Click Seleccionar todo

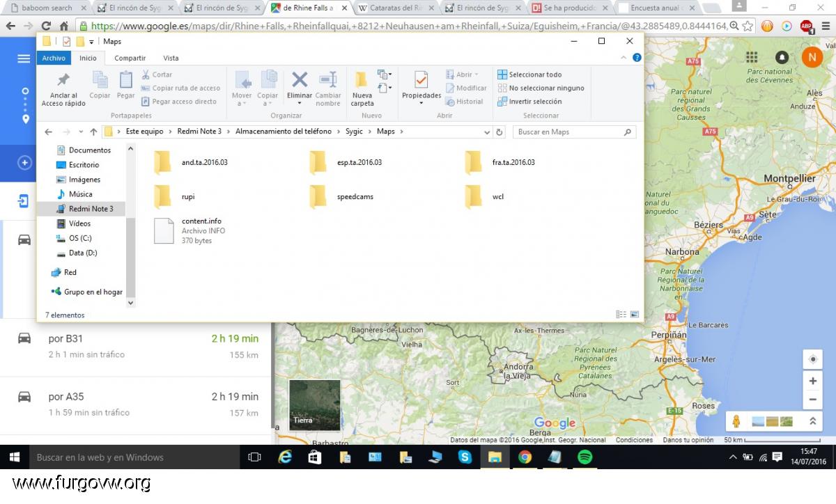pos(529,74)
